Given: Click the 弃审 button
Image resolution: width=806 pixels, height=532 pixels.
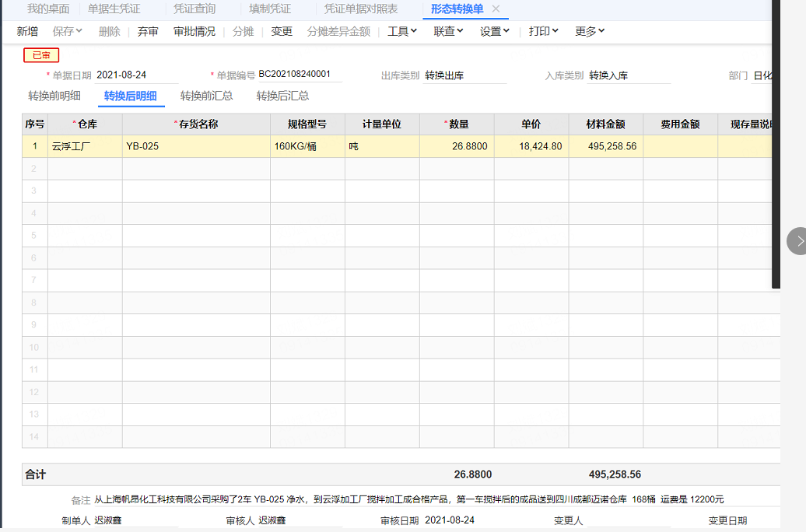Looking at the screenshot, I should (x=148, y=31).
